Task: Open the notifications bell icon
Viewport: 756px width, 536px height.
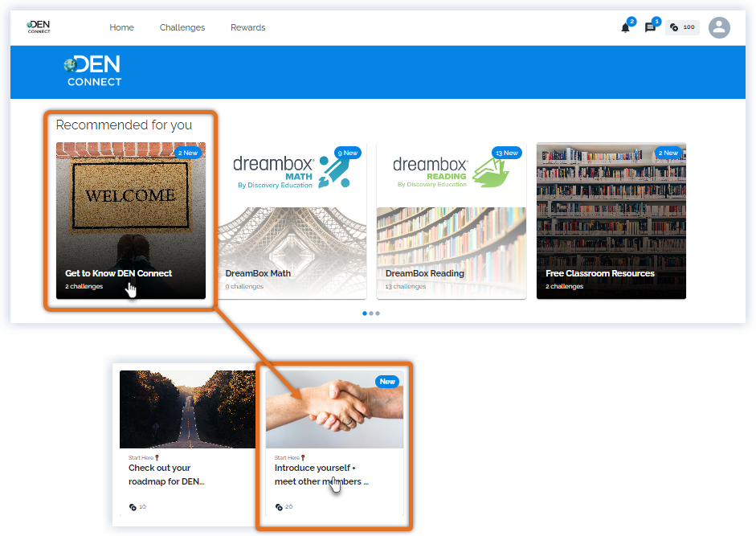Action: point(625,27)
